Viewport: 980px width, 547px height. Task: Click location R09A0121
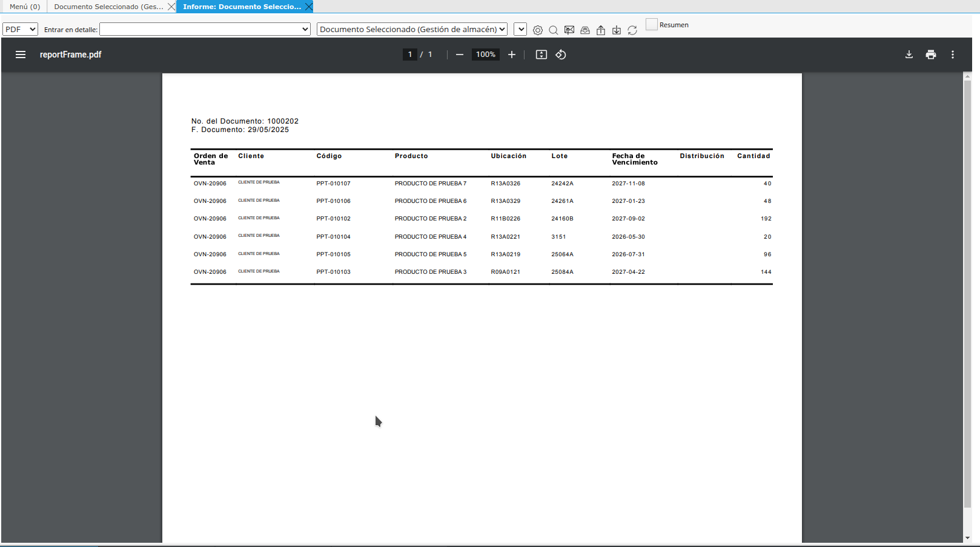click(505, 272)
